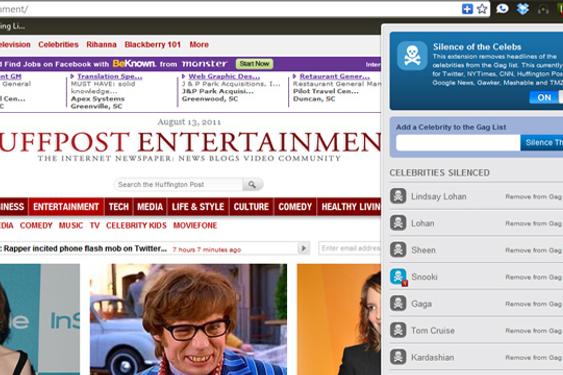Click skull icon beside Lindsay Lohan
This screenshot has height=375, width=563.
click(398, 196)
